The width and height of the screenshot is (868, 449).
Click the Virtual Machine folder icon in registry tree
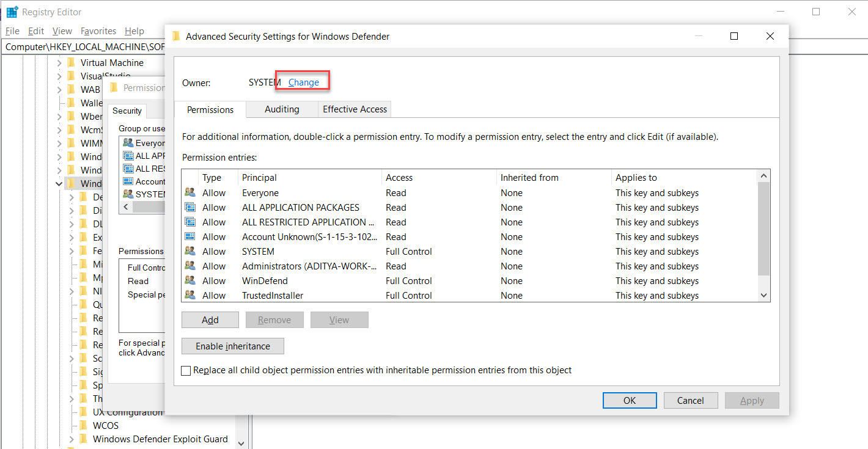coord(71,62)
